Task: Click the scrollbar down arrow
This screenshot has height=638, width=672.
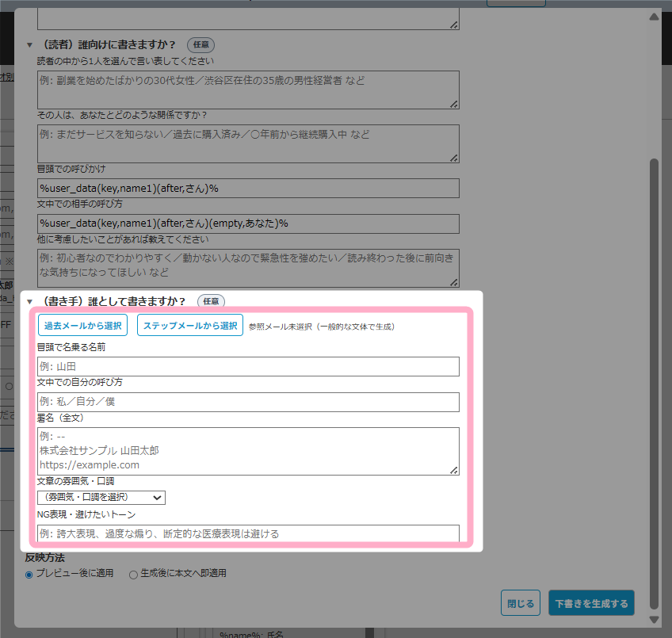Action: 654,619
